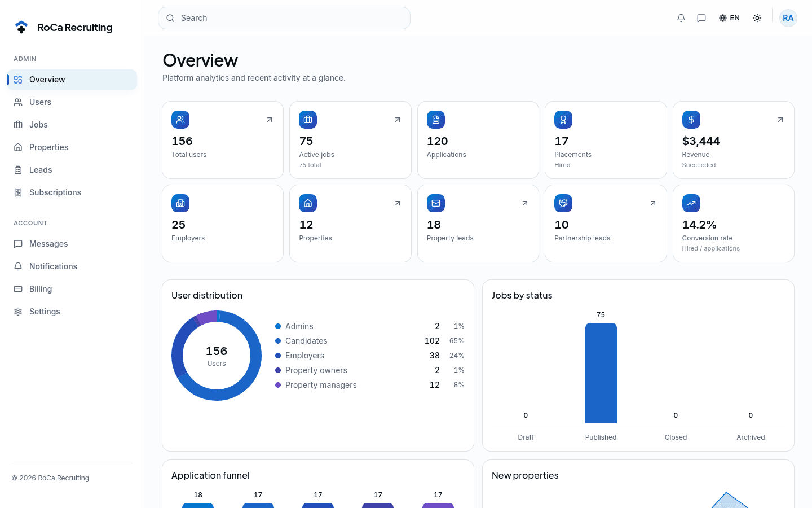812x508 pixels.
Task: Click the Partnership leads handshake icon
Action: point(563,203)
